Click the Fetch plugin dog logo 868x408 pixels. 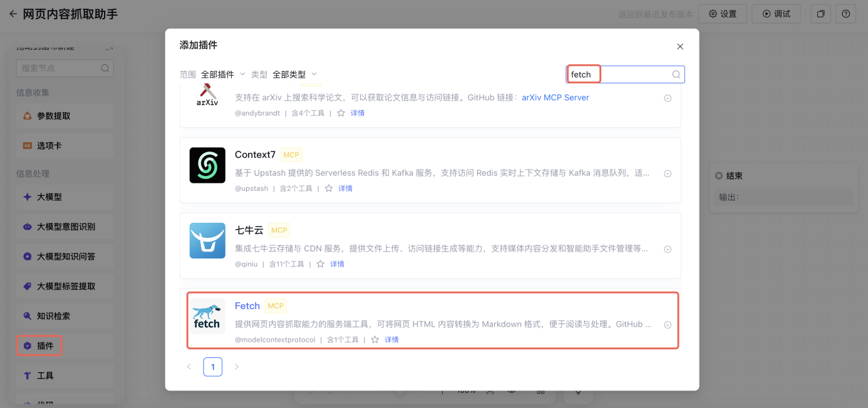[x=207, y=316]
